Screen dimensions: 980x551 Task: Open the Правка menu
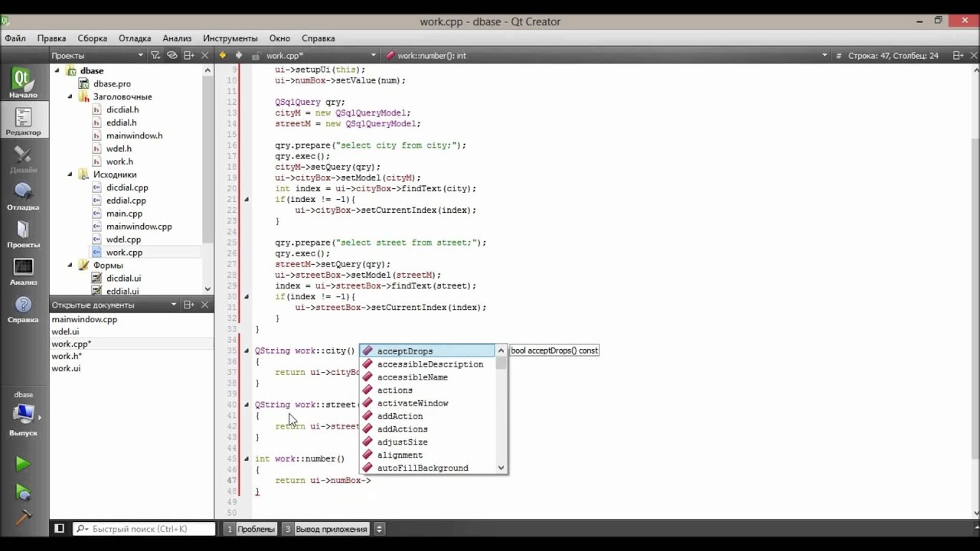[51, 38]
